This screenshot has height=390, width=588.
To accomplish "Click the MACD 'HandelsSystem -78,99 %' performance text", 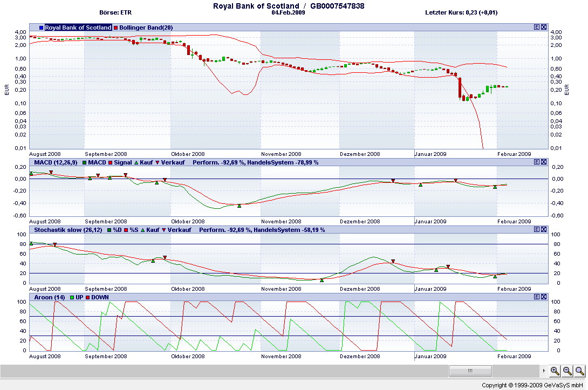I will 283,162.
